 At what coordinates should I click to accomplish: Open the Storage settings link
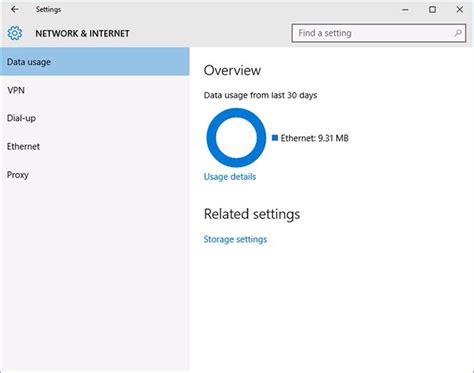click(x=235, y=239)
